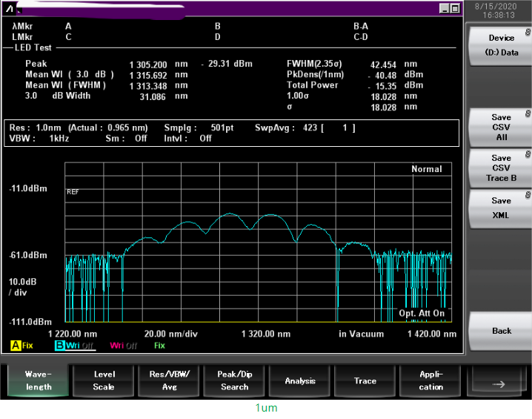
Task: Toggle the Opt. Att On indicator
Action: pyautogui.click(x=422, y=314)
